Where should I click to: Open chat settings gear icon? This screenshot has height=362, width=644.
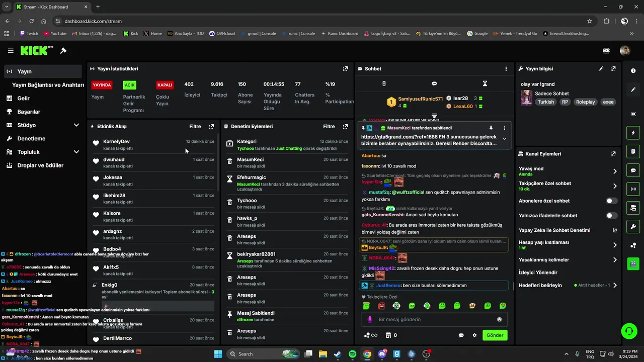[x=474, y=335]
